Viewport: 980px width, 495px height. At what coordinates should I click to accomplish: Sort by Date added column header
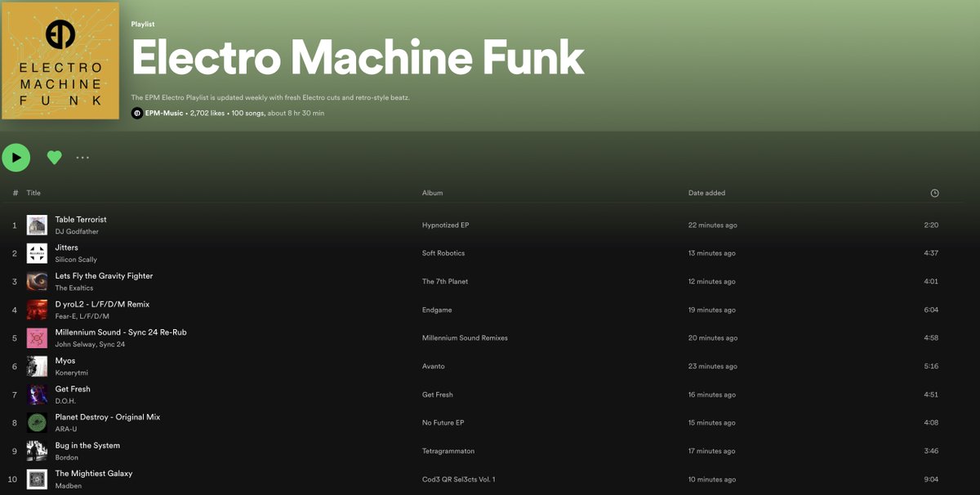click(706, 193)
